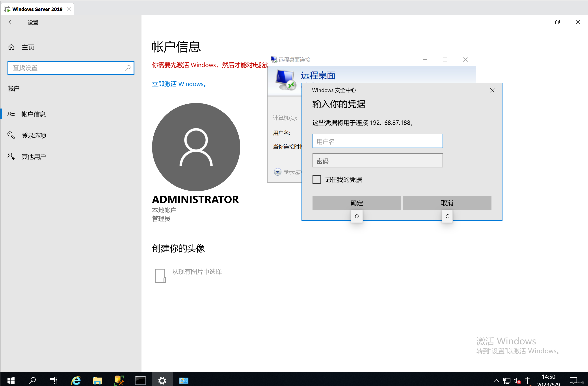Viewport: 588px width, 386px height.
Task: Show hidden tray icons chevron
Action: point(496,380)
